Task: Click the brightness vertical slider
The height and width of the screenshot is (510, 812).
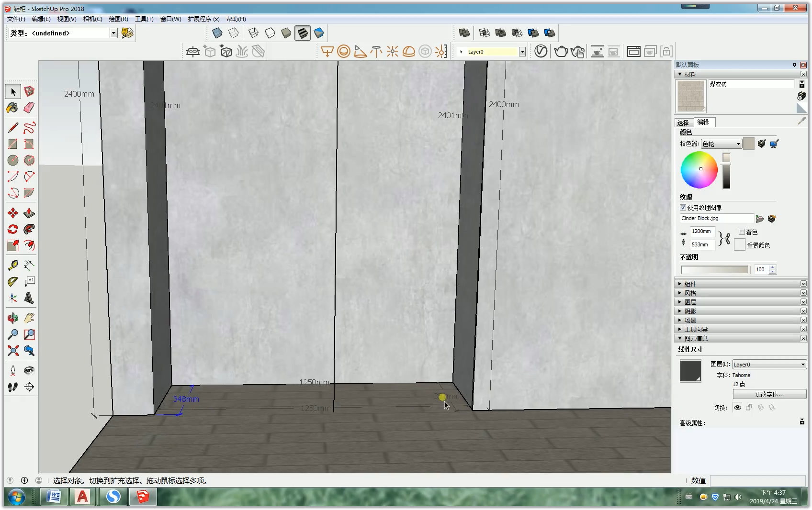Action: click(726, 171)
